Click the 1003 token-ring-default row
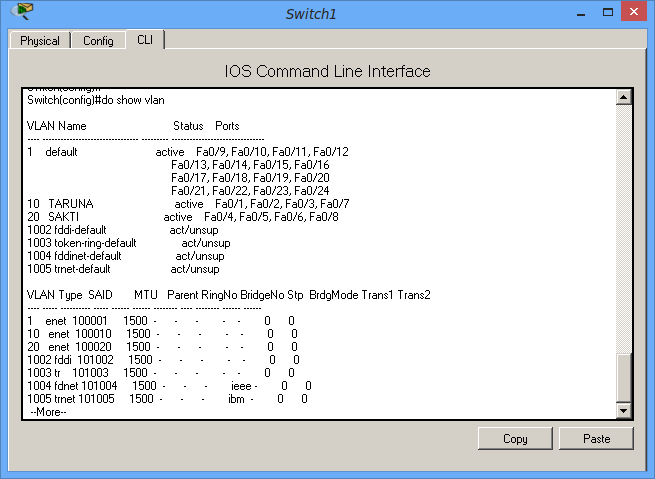Image resolution: width=655 pixels, height=479 pixels. 129,243
